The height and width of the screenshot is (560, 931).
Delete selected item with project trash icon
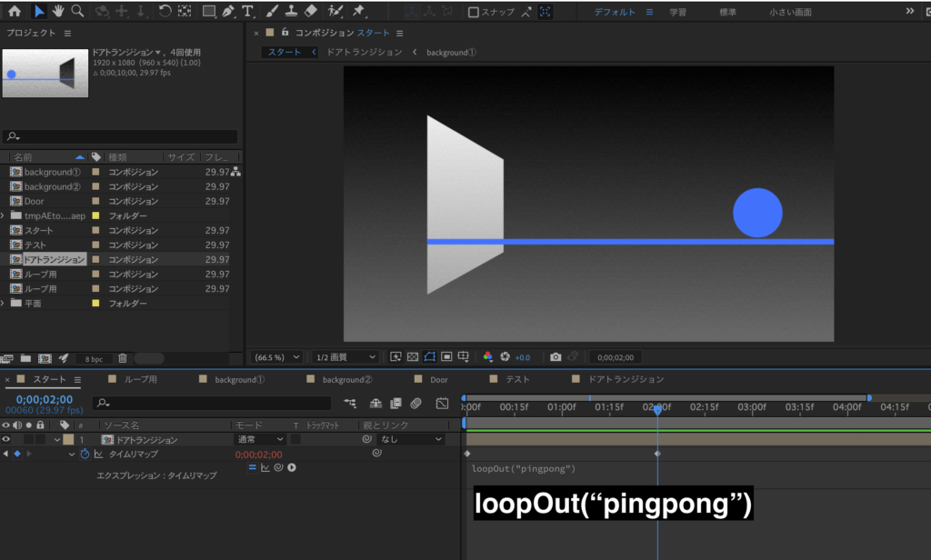point(123,358)
